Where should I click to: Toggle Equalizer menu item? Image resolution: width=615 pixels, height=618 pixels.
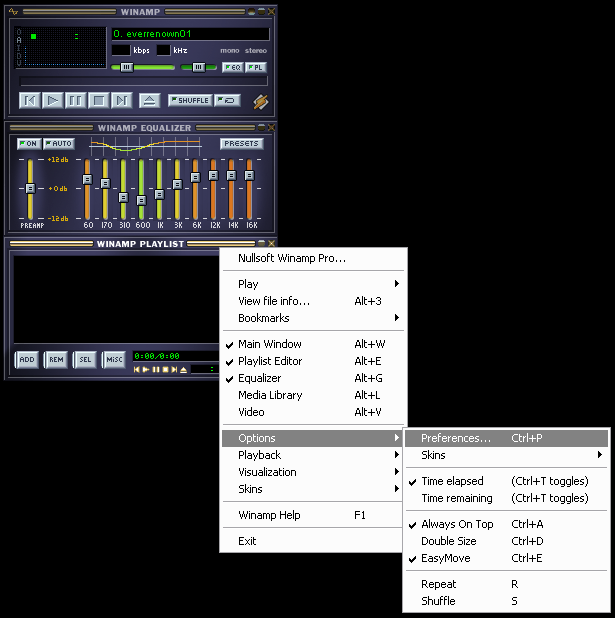tap(313, 378)
